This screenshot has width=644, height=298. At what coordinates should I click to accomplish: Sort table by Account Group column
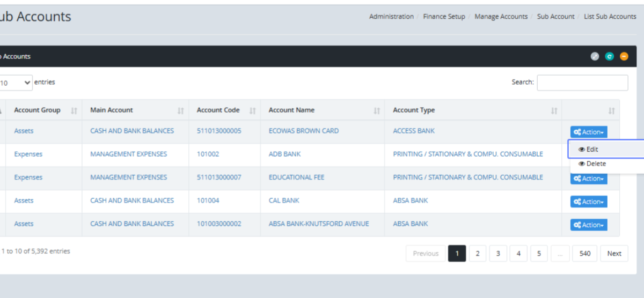pyautogui.click(x=74, y=110)
